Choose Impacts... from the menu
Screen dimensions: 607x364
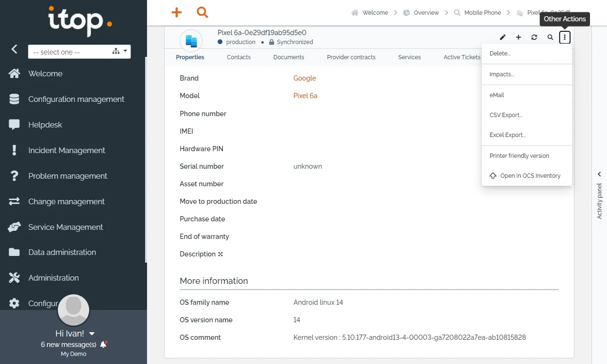527,74
